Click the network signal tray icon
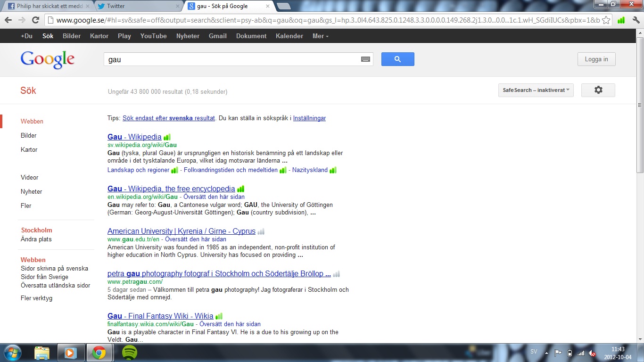The width and height of the screenshot is (644, 362). click(x=581, y=353)
